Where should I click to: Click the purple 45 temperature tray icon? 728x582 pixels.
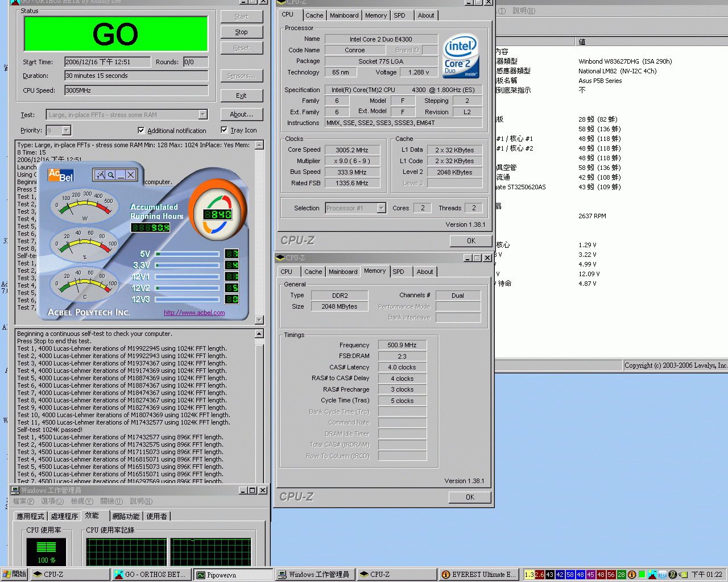click(591, 575)
